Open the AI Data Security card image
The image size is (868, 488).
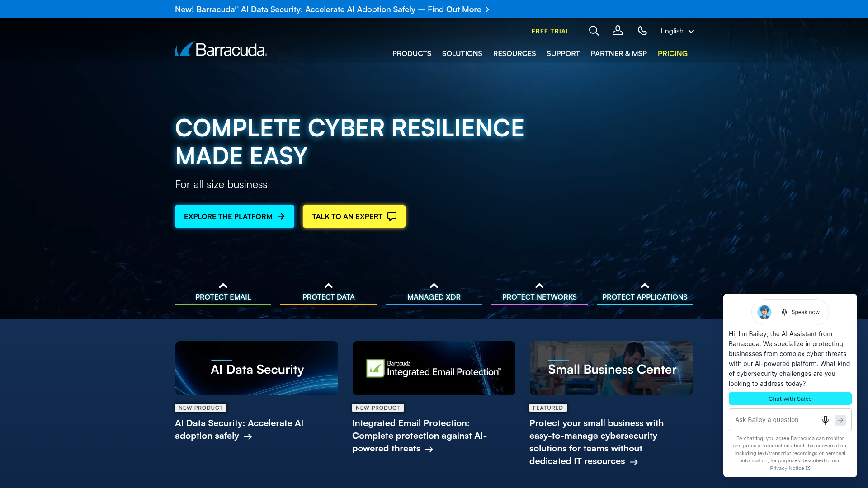click(257, 368)
